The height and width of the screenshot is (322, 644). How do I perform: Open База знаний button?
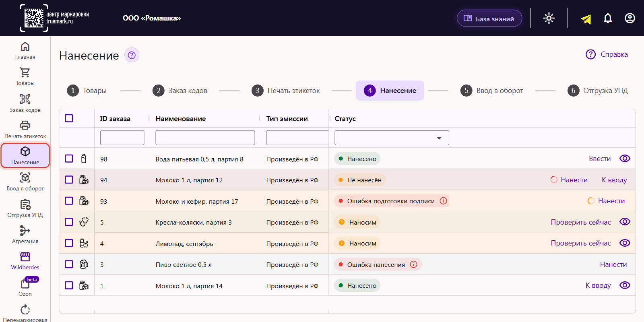click(489, 19)
